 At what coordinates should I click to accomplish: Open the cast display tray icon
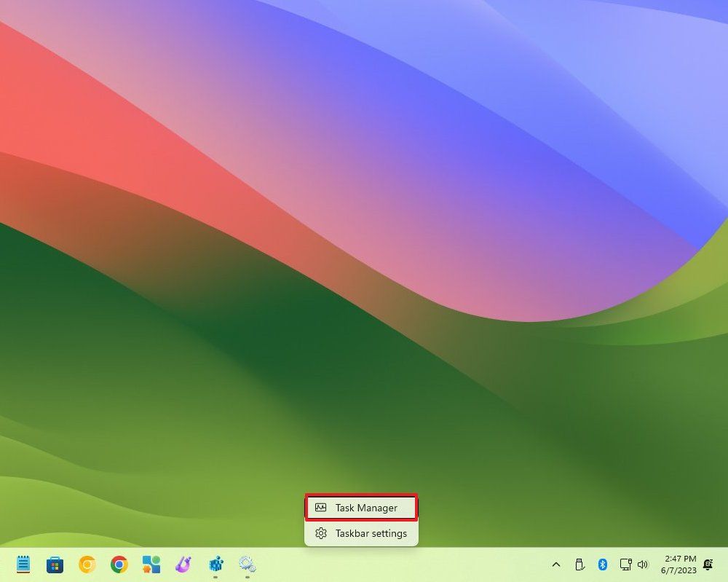coord(625,565)
